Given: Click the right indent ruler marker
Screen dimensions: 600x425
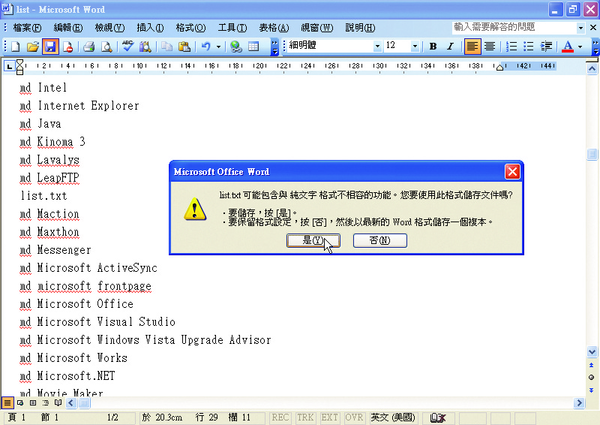Looking at the screenshot, I should pos(499,68).
